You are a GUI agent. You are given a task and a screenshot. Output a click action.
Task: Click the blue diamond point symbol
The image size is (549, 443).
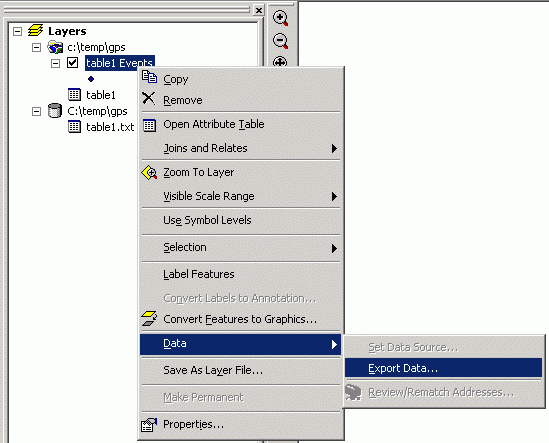click(91, 79)
